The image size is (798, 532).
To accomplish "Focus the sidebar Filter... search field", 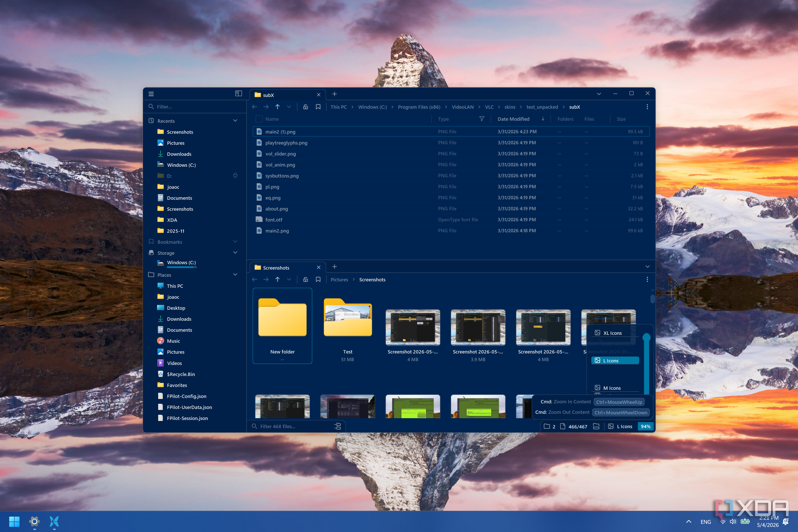I will tap(195, 107).
